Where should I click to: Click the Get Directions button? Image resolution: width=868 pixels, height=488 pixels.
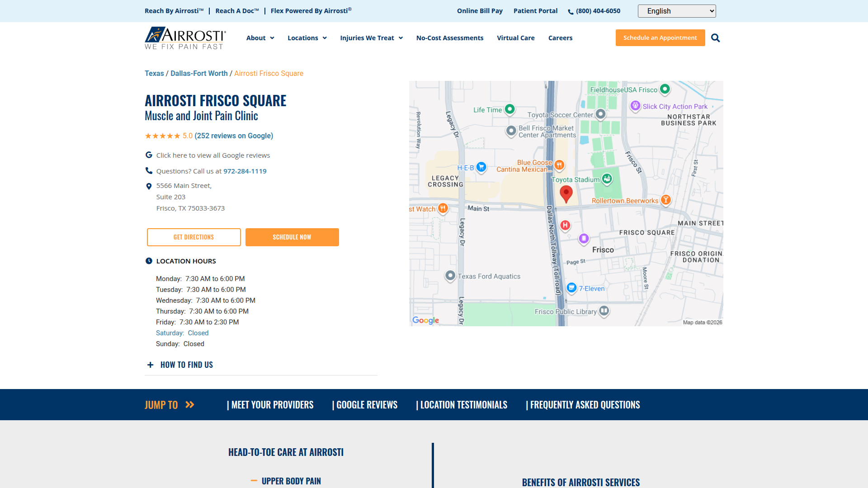point(193,237)
